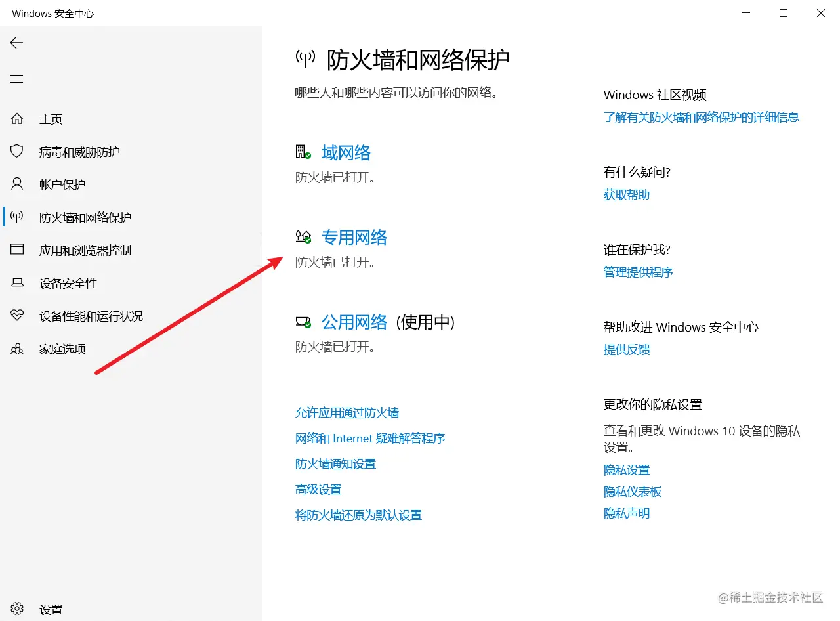Click the Windows 安全中心 window title

point(53,13)
